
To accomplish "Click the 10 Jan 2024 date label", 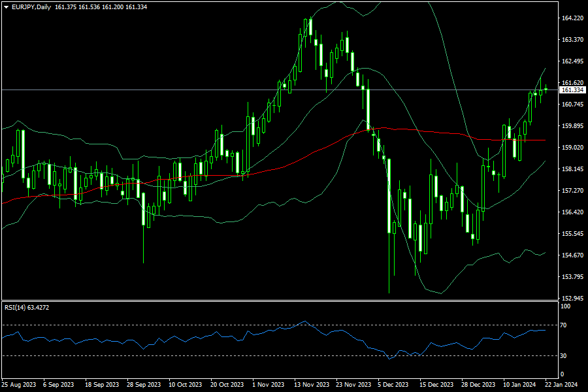I will [520, 385].
